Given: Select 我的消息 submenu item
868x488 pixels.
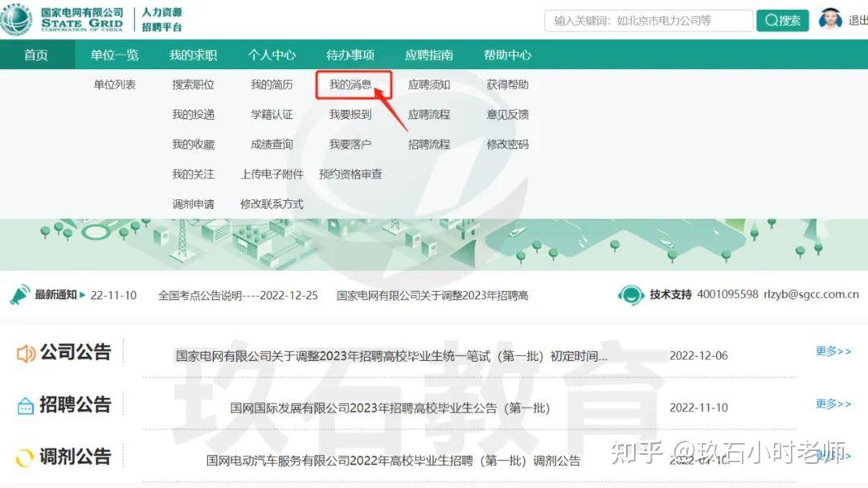Looking at the screenshot, I should [350, 84].
